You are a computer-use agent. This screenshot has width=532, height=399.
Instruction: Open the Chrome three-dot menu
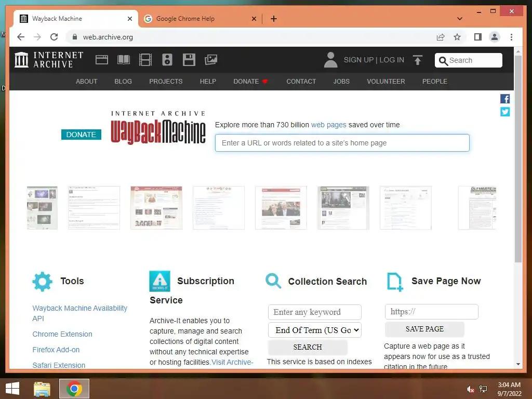(x=511, y=37)
